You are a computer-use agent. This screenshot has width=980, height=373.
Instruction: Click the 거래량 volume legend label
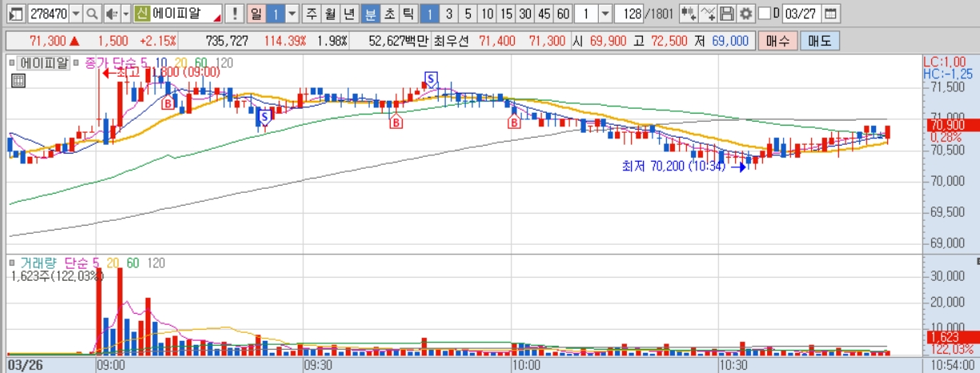click(x=38, y=263)
